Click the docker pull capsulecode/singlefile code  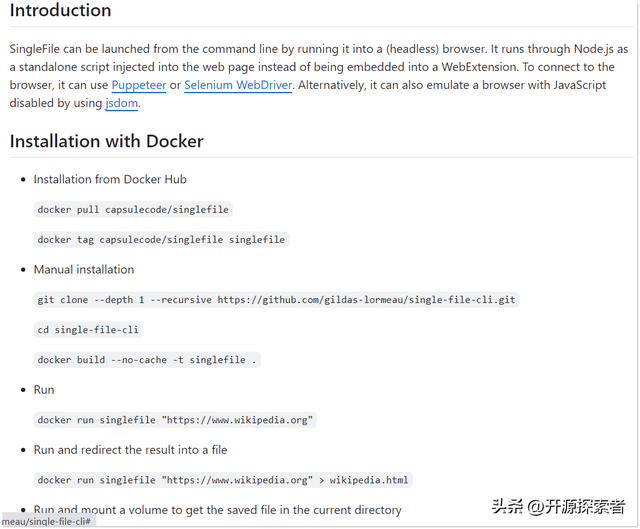tap(133, 210)
